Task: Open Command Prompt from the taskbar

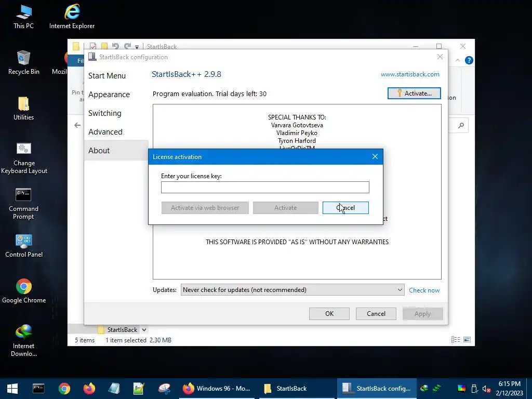Action: coord(38,389)
